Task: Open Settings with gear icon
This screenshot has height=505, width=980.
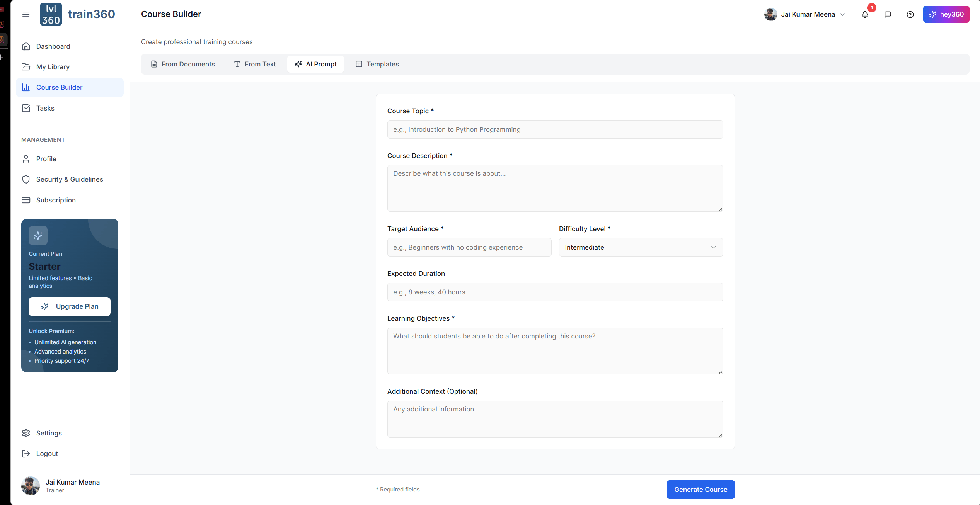Action: click(26, 433)
